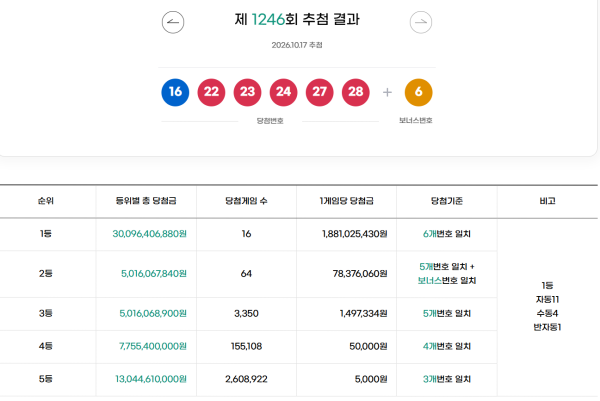Click per-game prize 1,881,025,430원
The width and height of the screenshot is (600, 401).
click(x=355, y=234)
